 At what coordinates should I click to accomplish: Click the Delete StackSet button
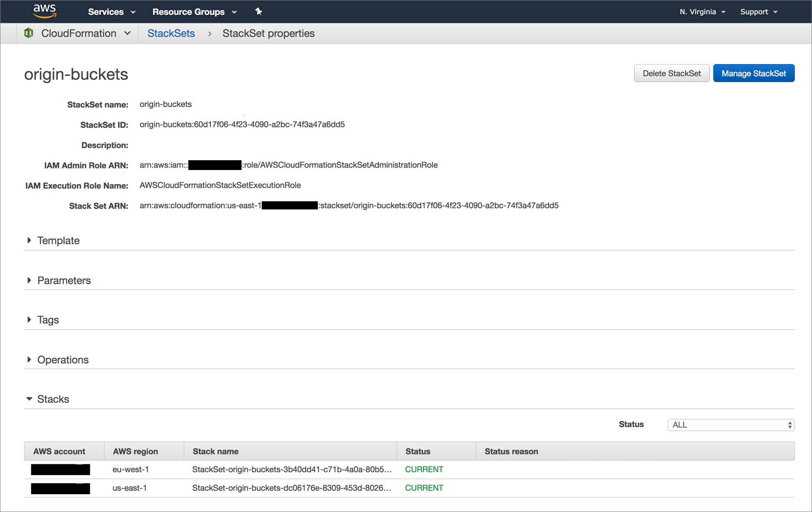(671, 73)
